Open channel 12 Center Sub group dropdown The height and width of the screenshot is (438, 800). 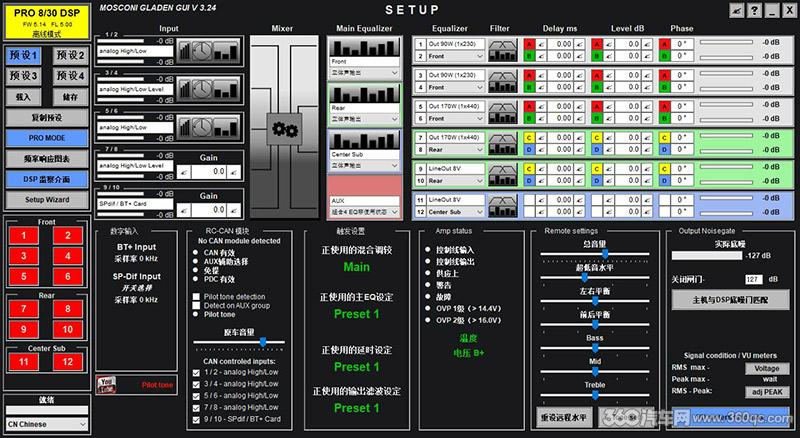[x=456, y=212]
